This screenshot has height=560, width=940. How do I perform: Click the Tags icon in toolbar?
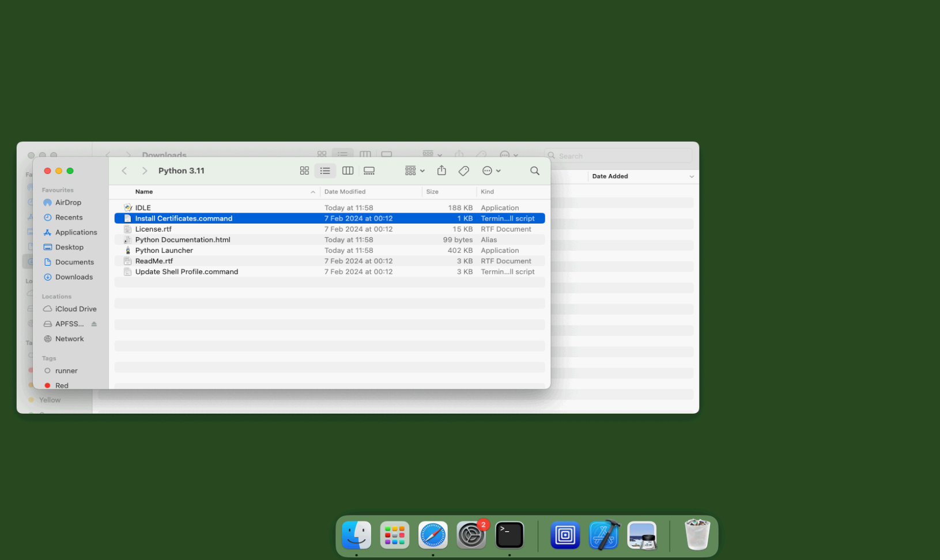[x=463, y=171]
